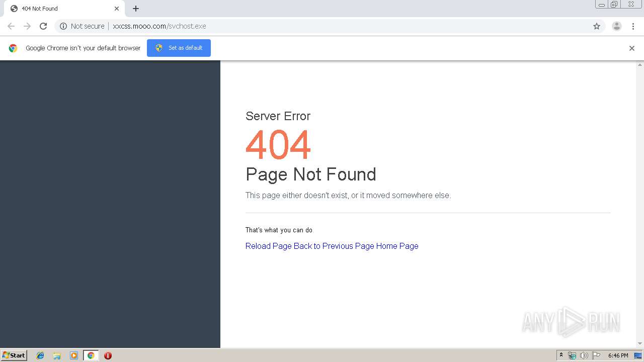
Task: Click This page either doesn't exist text
Action: (x=348, y=196)
